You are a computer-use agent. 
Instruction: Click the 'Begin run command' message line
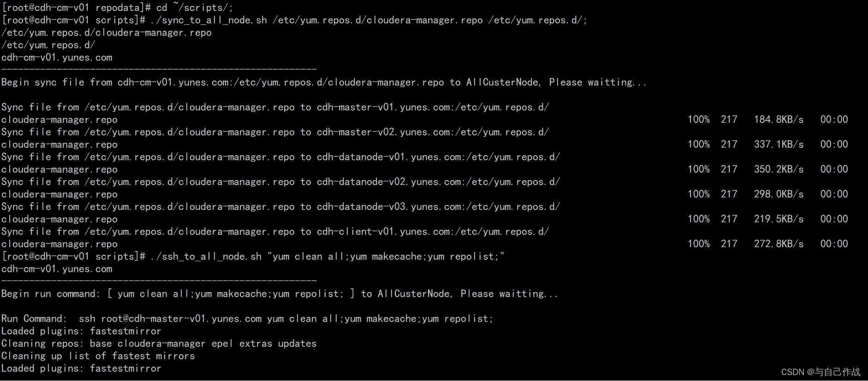(279, 293)
